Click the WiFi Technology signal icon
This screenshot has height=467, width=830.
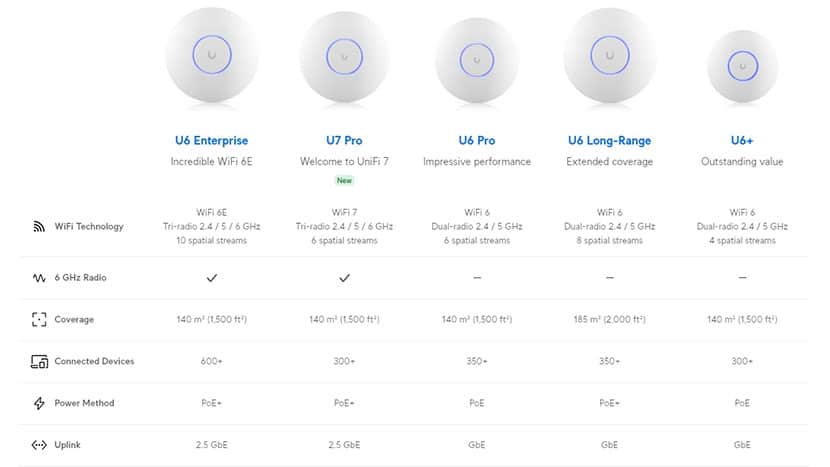[x=39, y=226]
